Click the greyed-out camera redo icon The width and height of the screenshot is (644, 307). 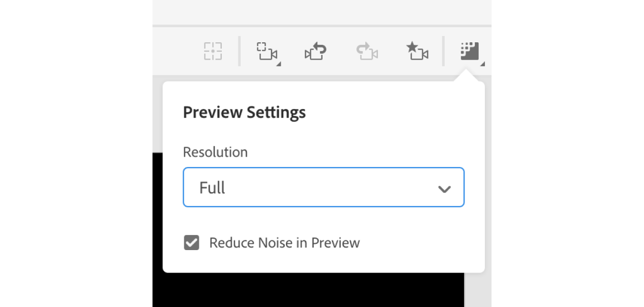click(367, 52)
